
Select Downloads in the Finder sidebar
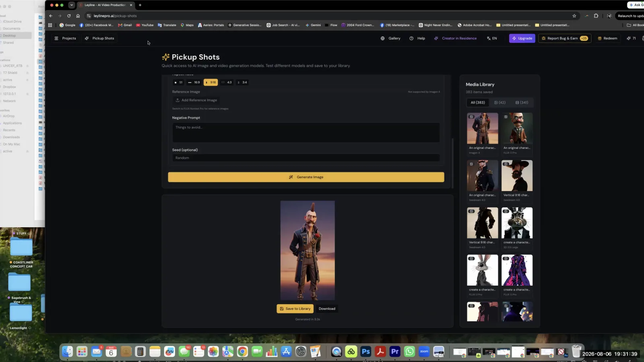[x=11, y=137]
